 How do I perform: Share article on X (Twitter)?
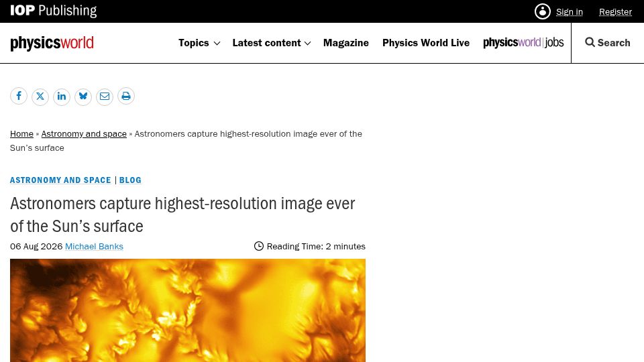click(40, 96)
